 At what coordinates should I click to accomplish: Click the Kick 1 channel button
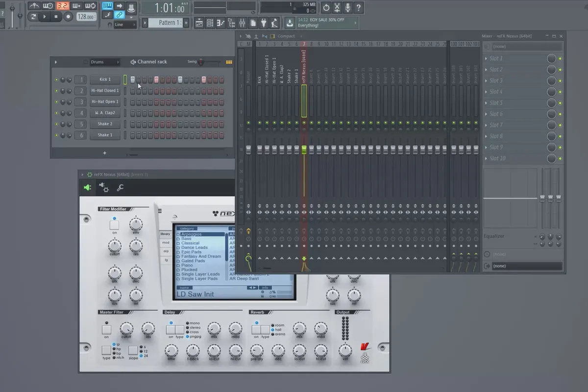[x=105, y=79]
